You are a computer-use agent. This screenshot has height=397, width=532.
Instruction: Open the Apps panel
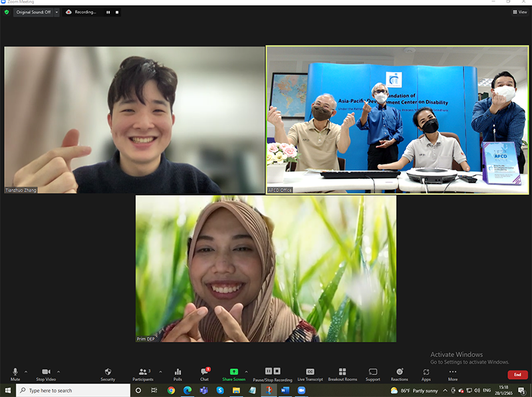pos(426,374)
